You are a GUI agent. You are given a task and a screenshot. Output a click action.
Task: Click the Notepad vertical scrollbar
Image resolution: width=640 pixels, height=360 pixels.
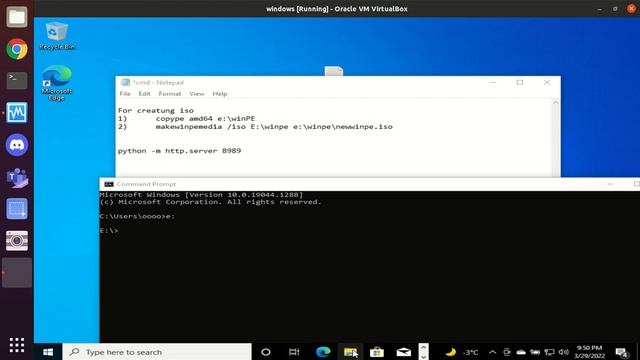(x=556, y=138)
